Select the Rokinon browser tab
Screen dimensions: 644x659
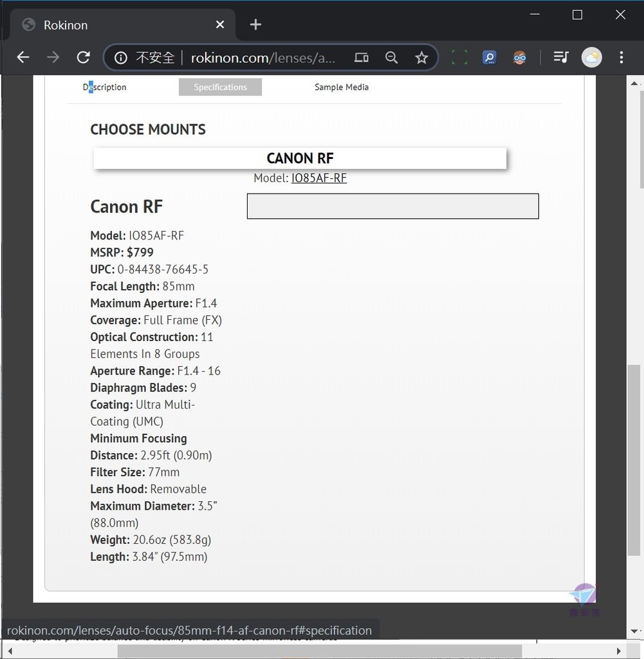[123, 25]
